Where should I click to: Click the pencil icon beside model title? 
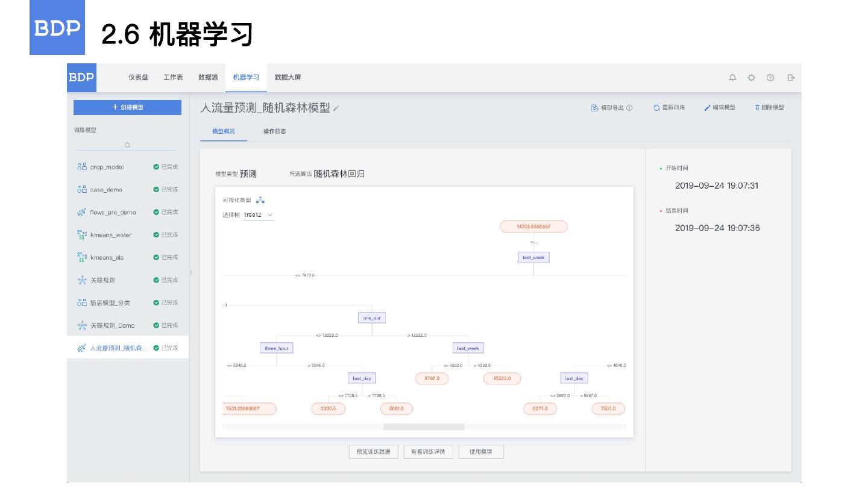pos(336,108)
